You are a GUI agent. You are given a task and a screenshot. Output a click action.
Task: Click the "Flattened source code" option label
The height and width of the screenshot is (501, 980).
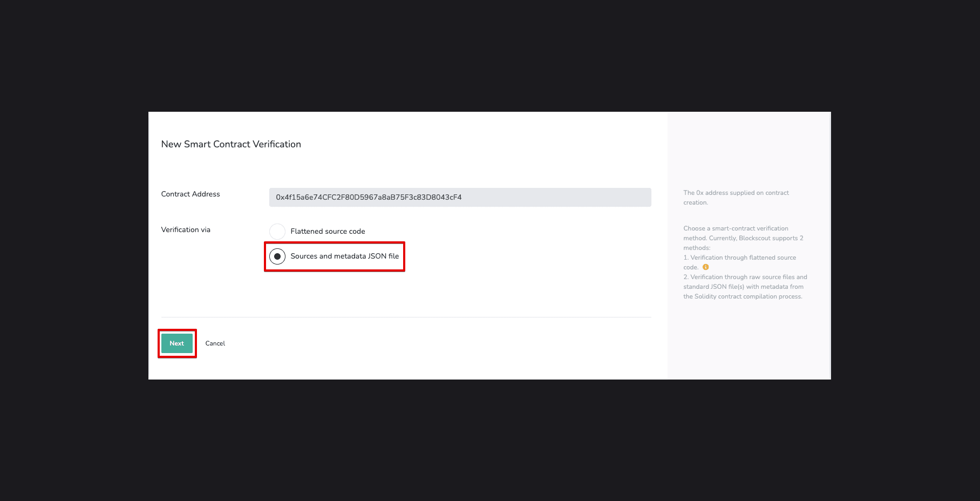[328, 231]
